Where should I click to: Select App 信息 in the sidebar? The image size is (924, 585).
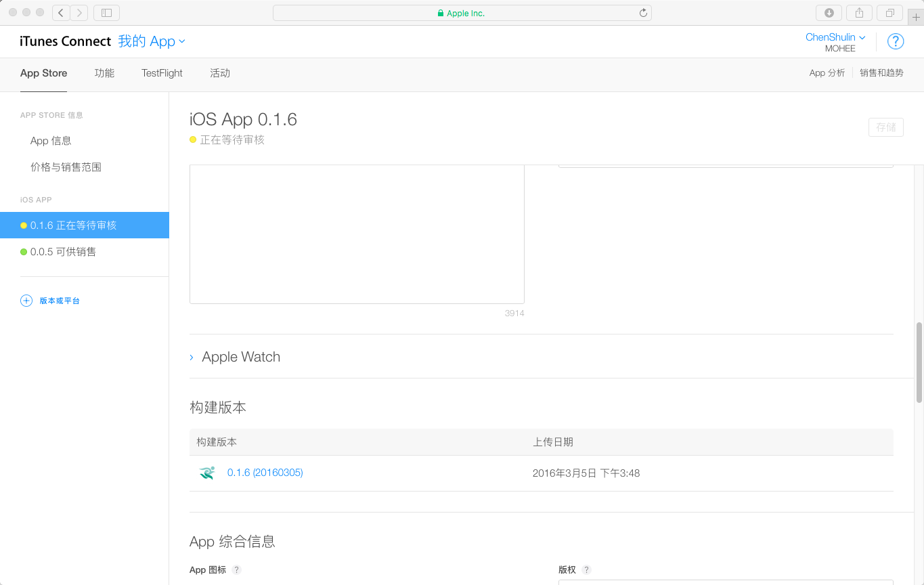(x=51, y=141)
